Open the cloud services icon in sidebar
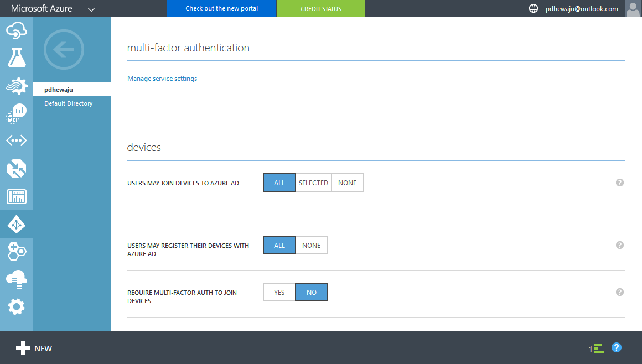This screenshot has width=642, height=364. coord(17,31)
